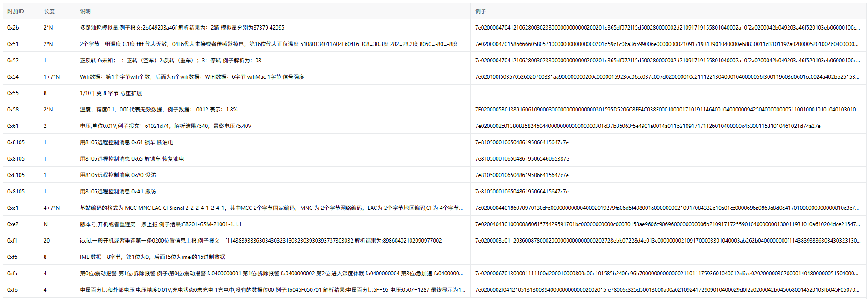
Task: Click the 电压 description in row 0x61
Action: click(166, 126)
